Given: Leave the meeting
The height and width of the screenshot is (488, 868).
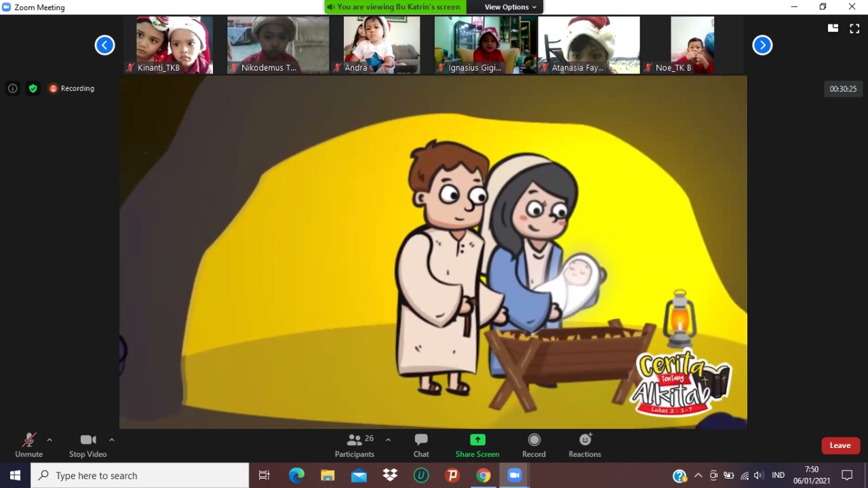Looking at the screenshot, I should click(840, 445).
